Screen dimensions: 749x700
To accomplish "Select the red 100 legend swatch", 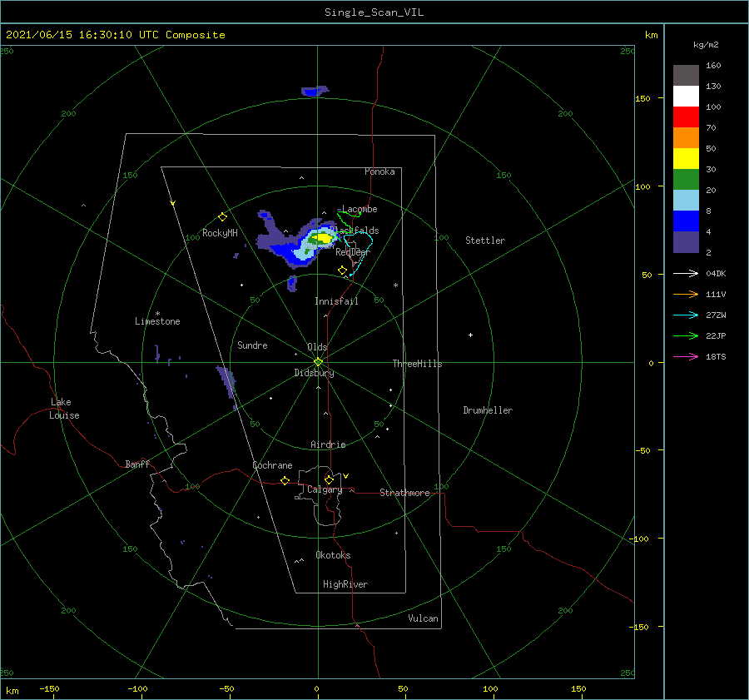I will coord(686,117).
